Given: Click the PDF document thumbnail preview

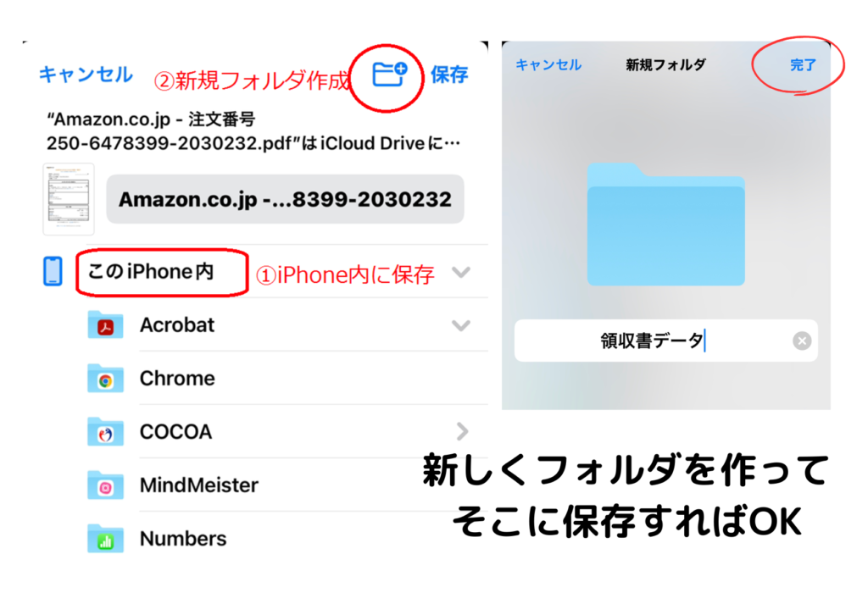Looking at the screenshot, I should (69, 199).
